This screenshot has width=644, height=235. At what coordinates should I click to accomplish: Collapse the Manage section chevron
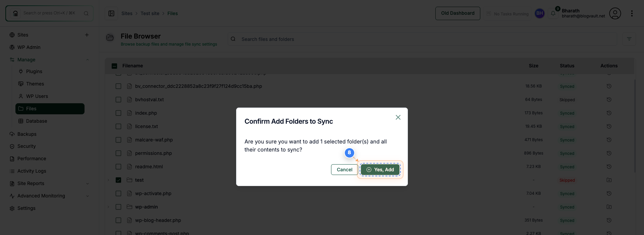pos(88,60)
